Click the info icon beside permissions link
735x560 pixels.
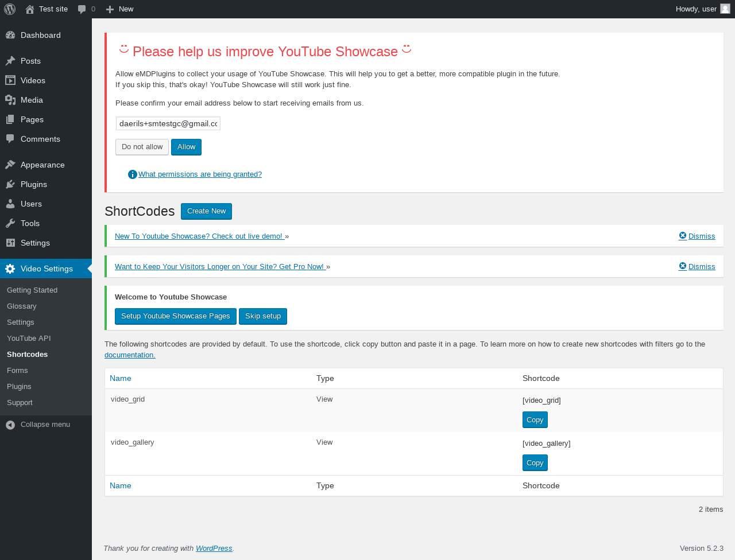tap(133, 174)
